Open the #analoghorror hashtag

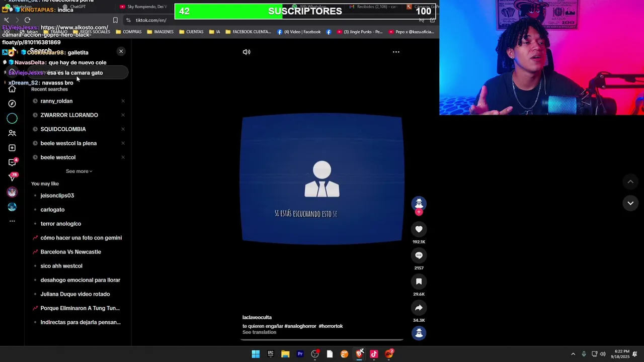[x=300, y=326]
